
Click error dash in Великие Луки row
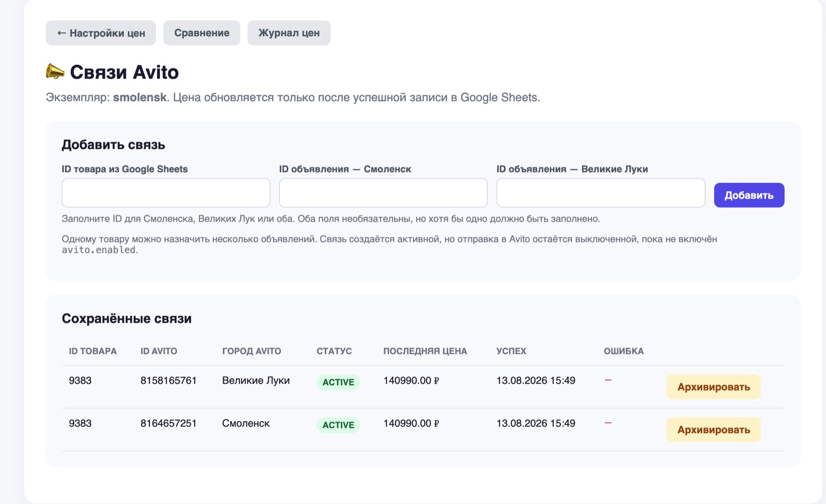[608, 380]
